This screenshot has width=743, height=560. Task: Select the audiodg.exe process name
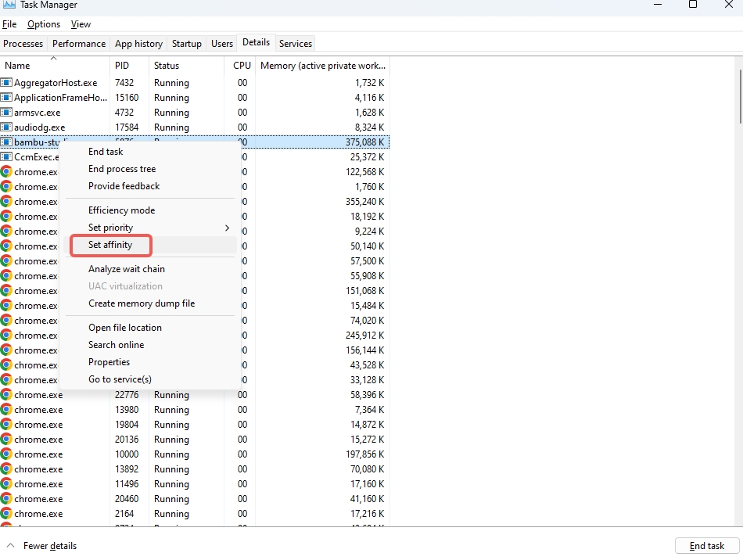click(40, 127)
